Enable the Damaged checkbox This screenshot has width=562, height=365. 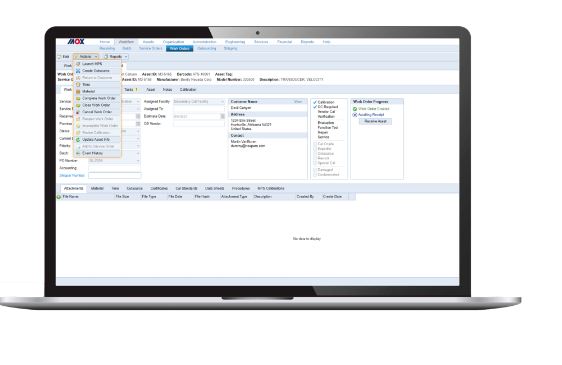[315, 170]
